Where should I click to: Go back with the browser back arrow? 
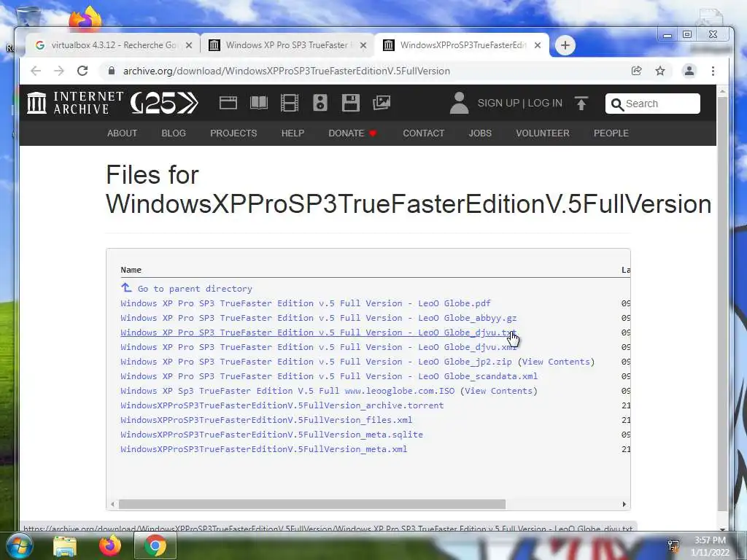click(36, 71)
